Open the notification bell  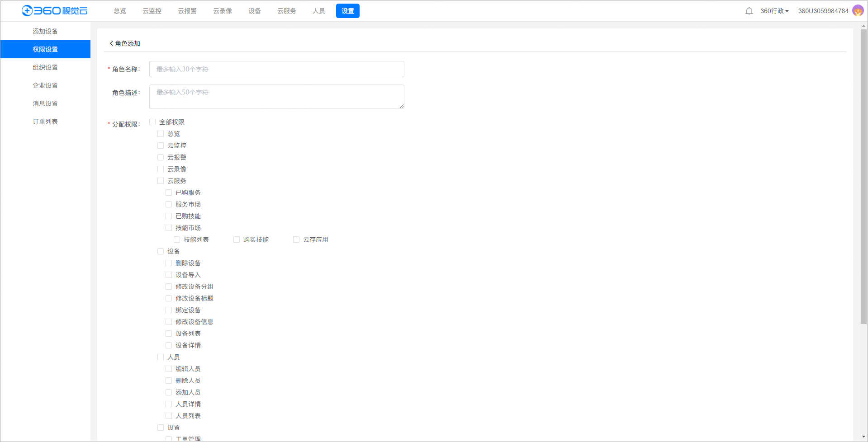pyautogui.click(x=749, y=11)
